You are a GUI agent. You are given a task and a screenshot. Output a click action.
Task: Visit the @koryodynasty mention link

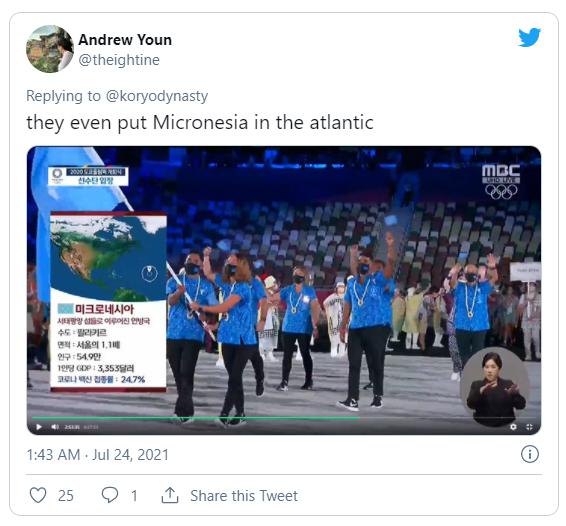tap(157, 96)
